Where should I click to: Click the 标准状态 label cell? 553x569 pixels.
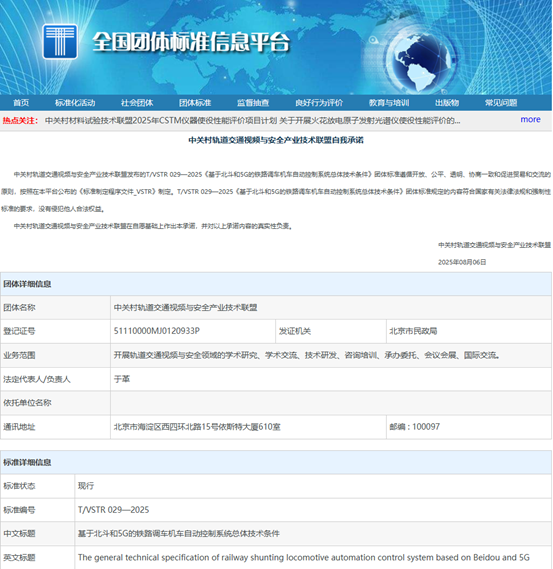pos(37,486)
